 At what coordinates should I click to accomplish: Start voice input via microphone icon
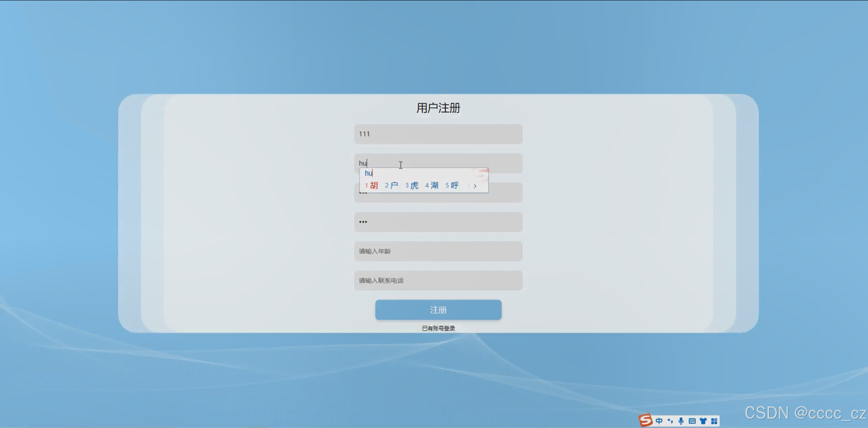pos(681,421)
